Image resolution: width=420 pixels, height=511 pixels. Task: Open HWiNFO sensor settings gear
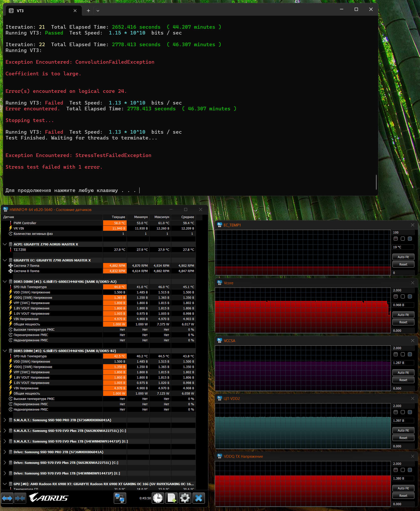point(185,498)
